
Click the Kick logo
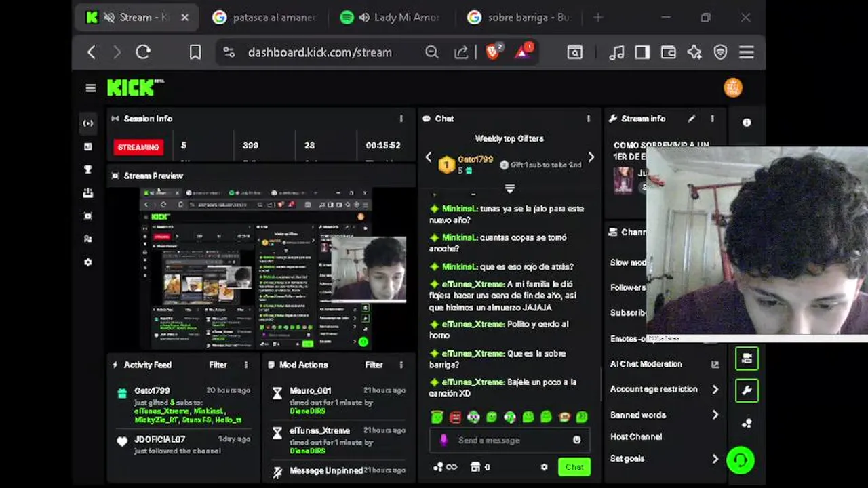[135, 87]
